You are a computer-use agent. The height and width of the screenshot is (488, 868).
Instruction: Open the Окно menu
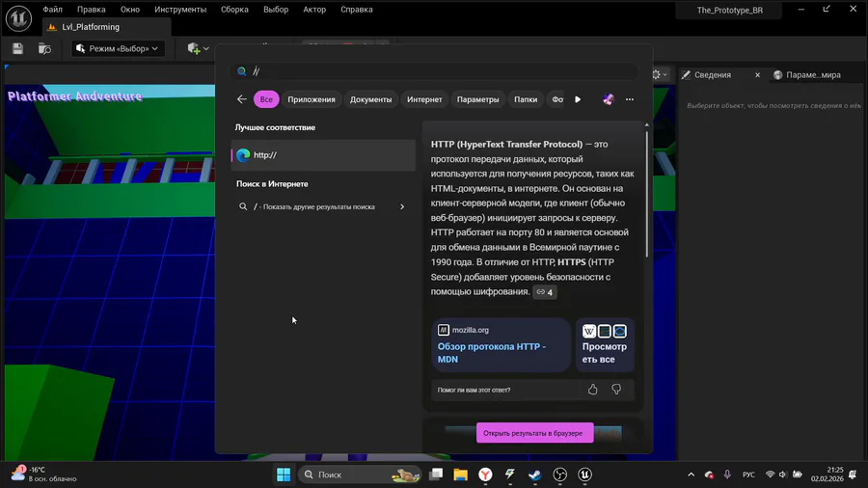tap(130, 10)
